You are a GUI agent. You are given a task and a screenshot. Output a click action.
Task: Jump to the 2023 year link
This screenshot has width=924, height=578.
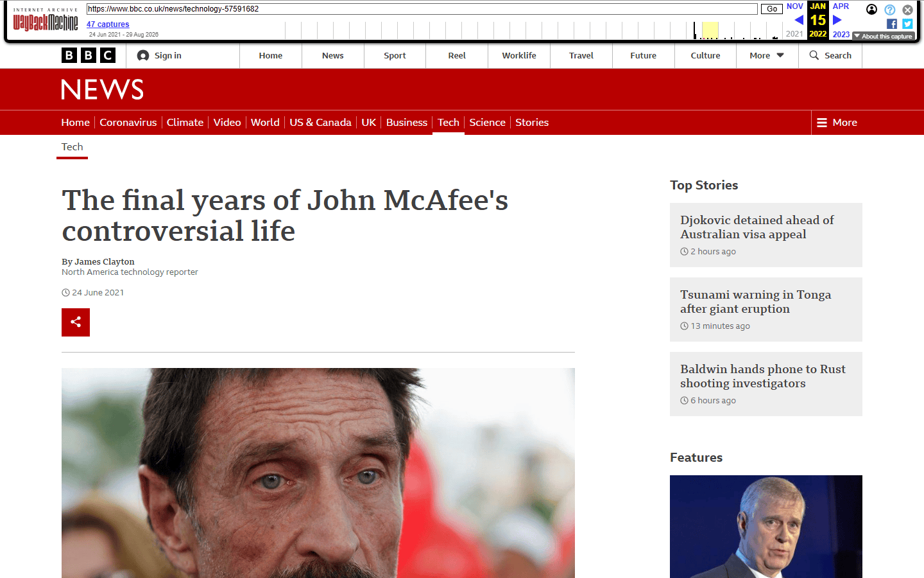841,35
